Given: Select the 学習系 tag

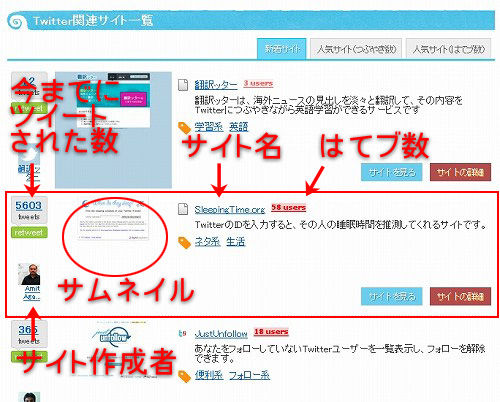Looking at the screenshot, I should tap(209, 127).
